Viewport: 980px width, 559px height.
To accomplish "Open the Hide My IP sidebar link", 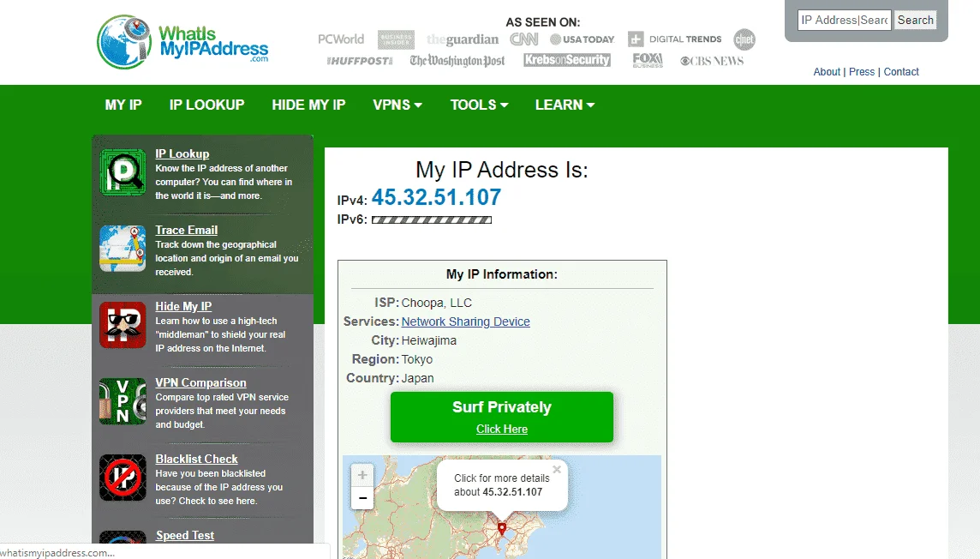I will pos(183,306).
